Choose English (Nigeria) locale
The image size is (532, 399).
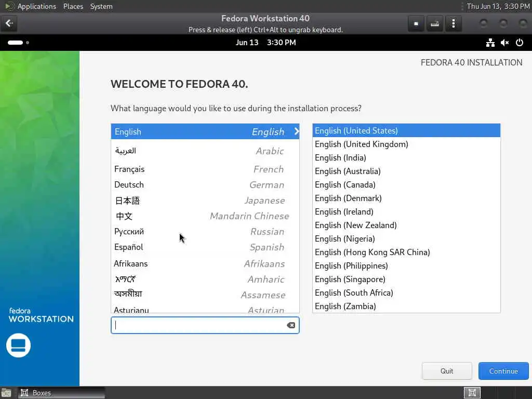click(x=406, y=239)
